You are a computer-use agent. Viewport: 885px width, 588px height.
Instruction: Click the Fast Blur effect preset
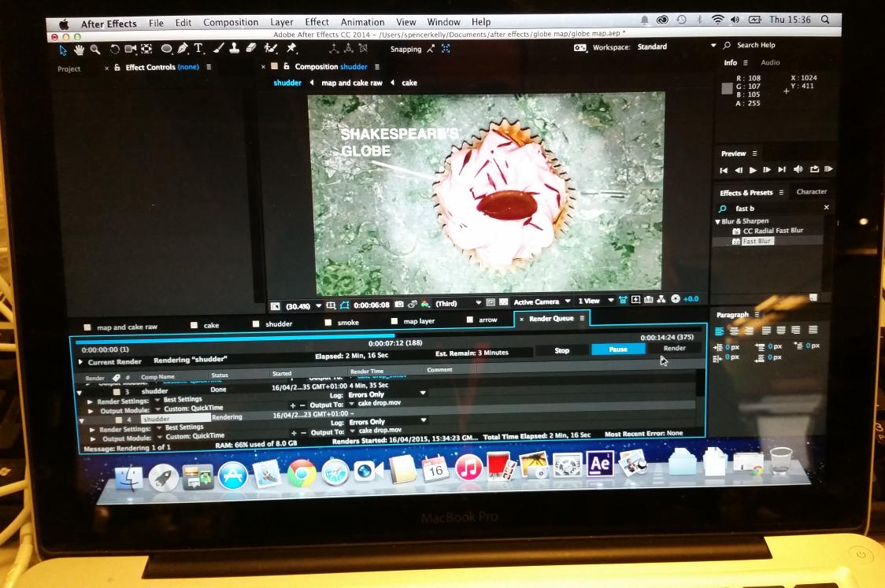point(757,241)
